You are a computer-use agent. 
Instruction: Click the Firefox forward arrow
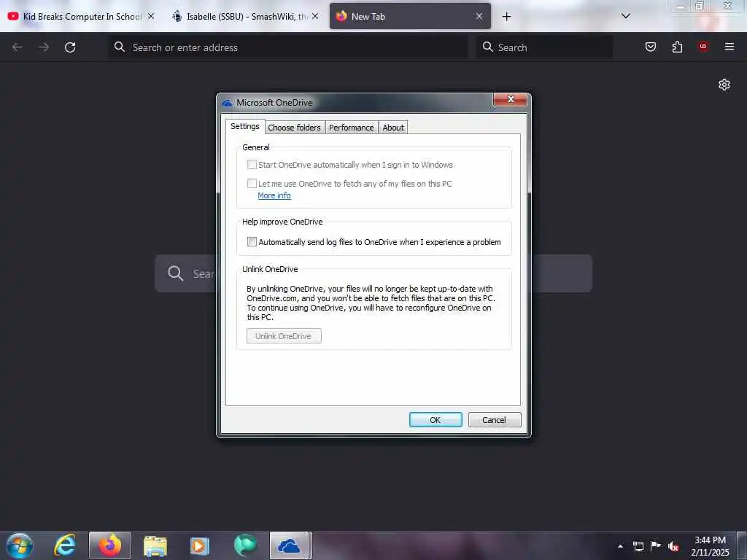click(44, 47)
